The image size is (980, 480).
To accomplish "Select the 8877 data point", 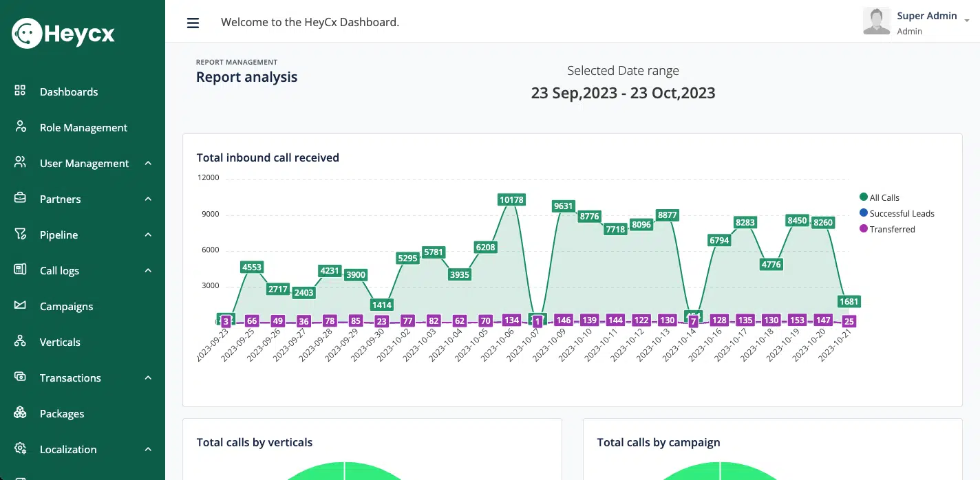I will pos(668,215).
